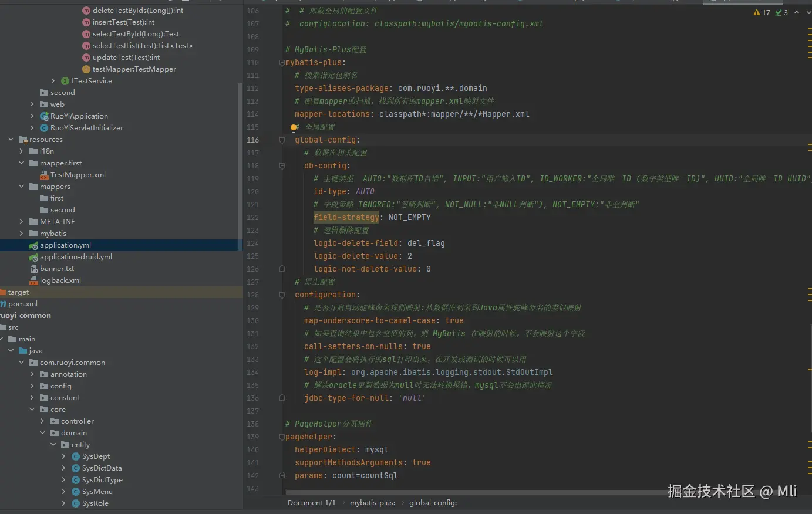The height and width of the screenshot is (514, 812).
Task: Select the pom.xml Maven file
Action: click(23, 304)
